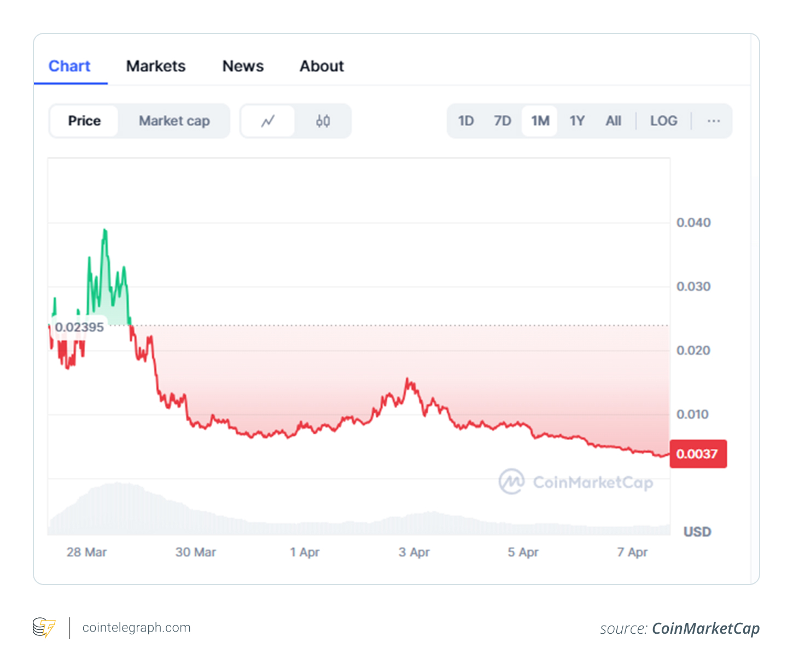Set time range to 7D
The width and height of the screenshot is (793, 672).
[x=502, y=121]
